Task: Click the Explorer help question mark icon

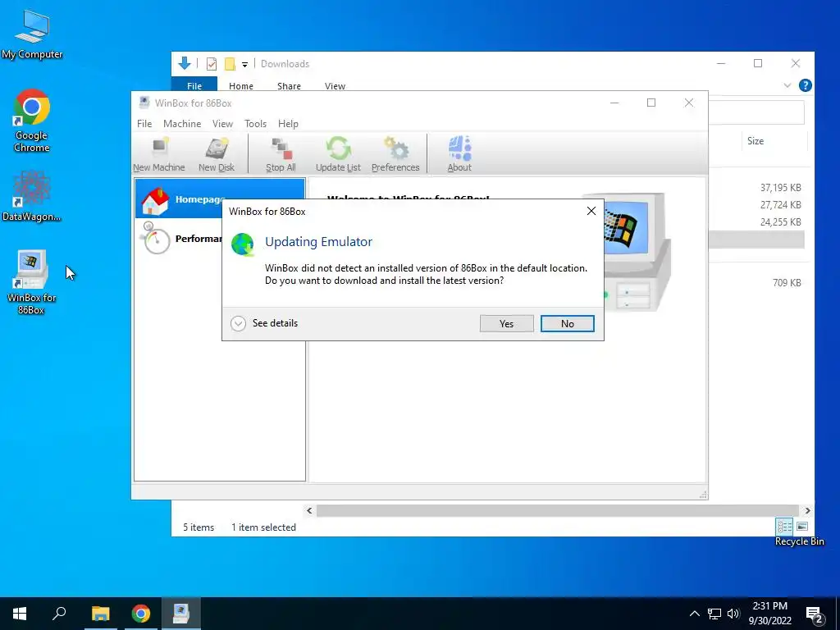Action: tap(805, 85)
